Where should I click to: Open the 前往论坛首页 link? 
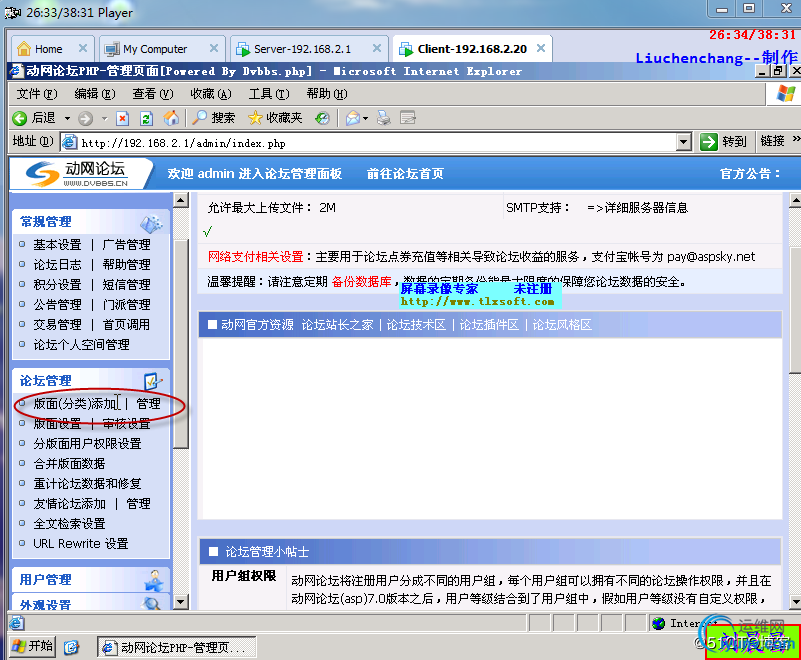tap(405, 174)
